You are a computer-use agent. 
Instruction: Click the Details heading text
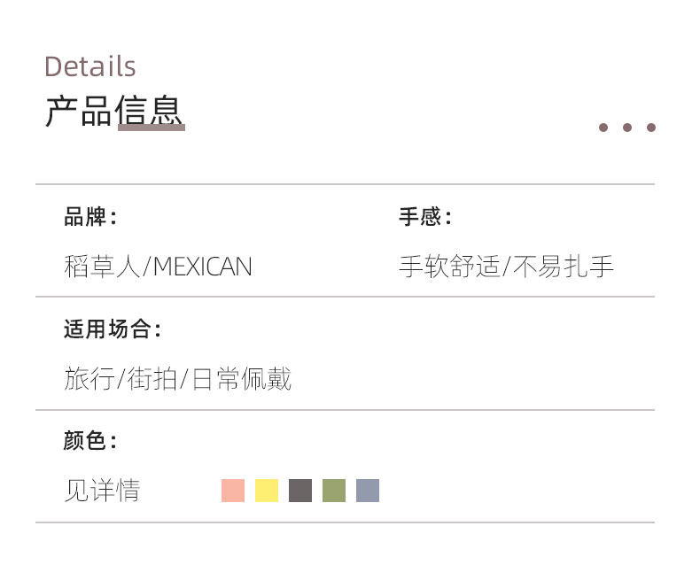click(x=89, y=66)
